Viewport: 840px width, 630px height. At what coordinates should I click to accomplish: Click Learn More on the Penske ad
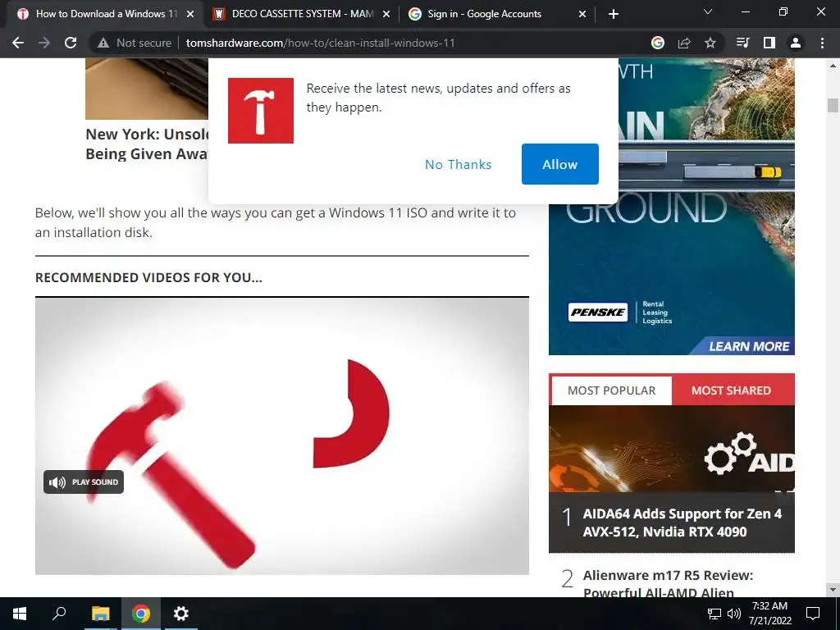(749, 346)
